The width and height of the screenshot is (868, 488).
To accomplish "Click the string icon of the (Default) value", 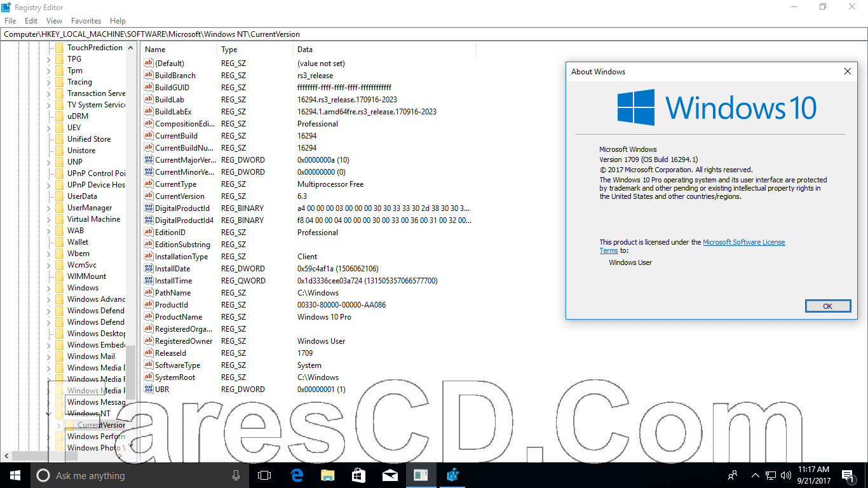I will (x=149, y=63).
